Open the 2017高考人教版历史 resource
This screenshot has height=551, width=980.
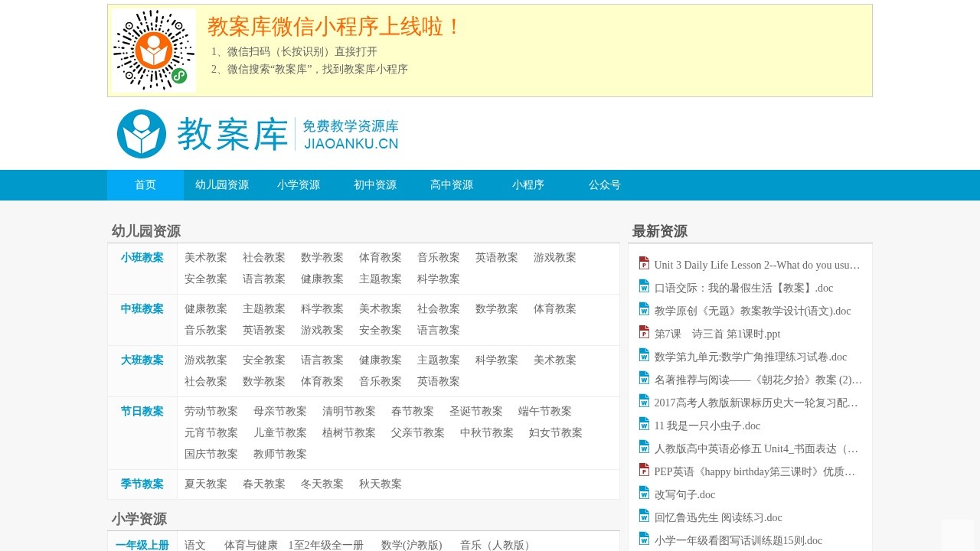754,403
